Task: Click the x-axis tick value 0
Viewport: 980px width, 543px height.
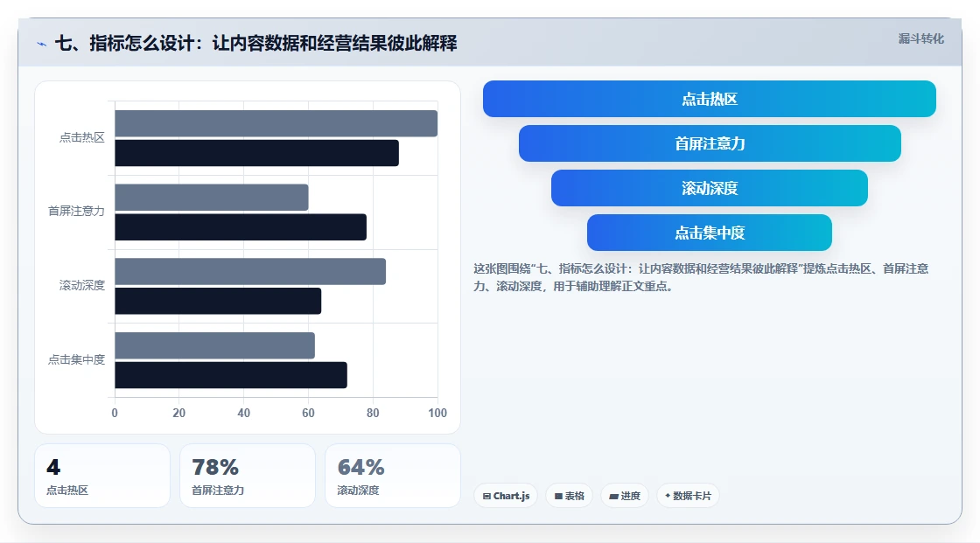Action: tap(115, 413)
